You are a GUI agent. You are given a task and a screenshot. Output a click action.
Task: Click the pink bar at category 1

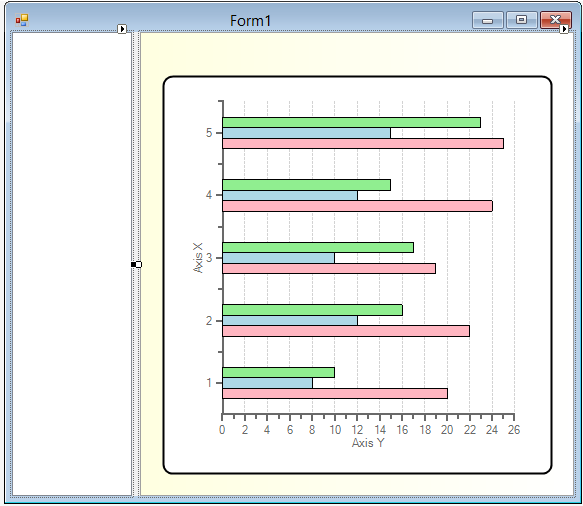click(x=335, y=393)
